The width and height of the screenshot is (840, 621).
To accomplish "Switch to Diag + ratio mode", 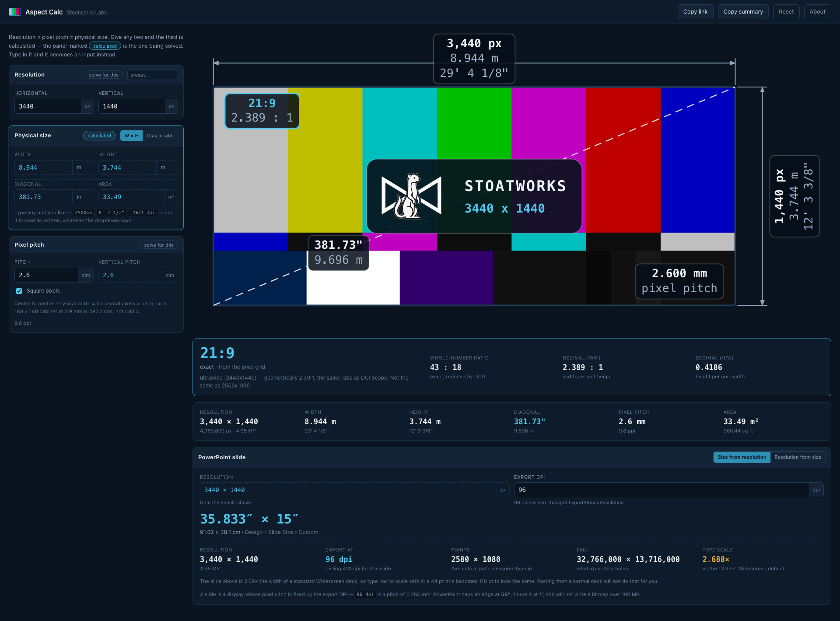I will coord(160,136).
